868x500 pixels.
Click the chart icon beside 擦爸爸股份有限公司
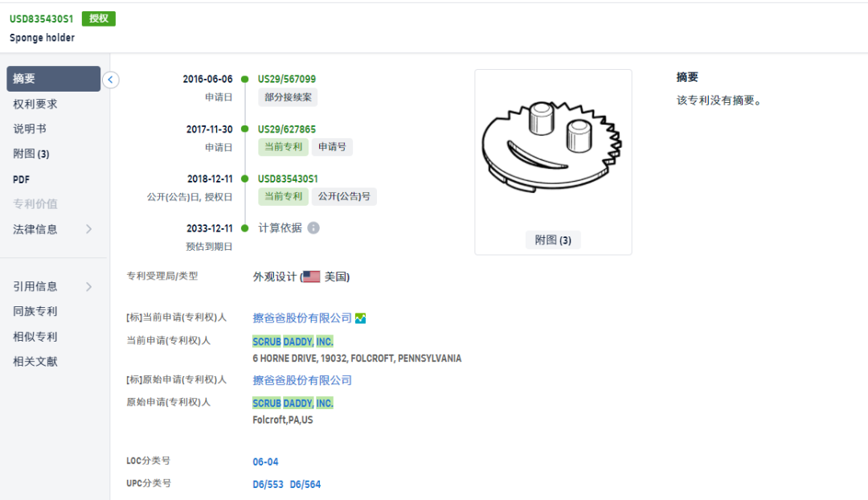[360, 318]
